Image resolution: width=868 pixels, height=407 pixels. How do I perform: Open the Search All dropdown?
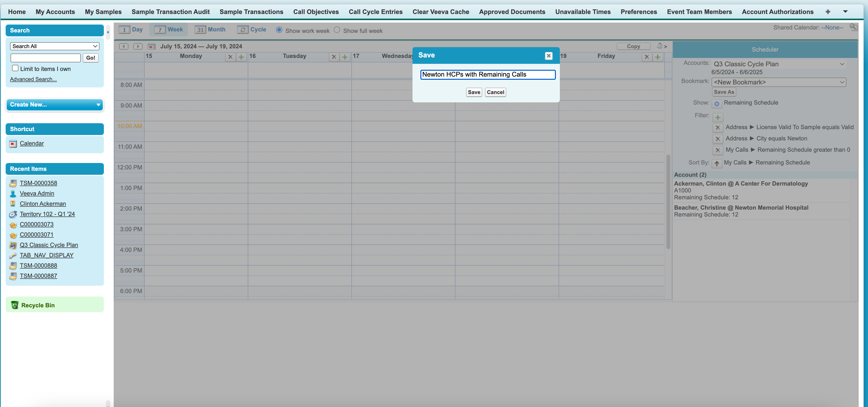pos(55,46)
